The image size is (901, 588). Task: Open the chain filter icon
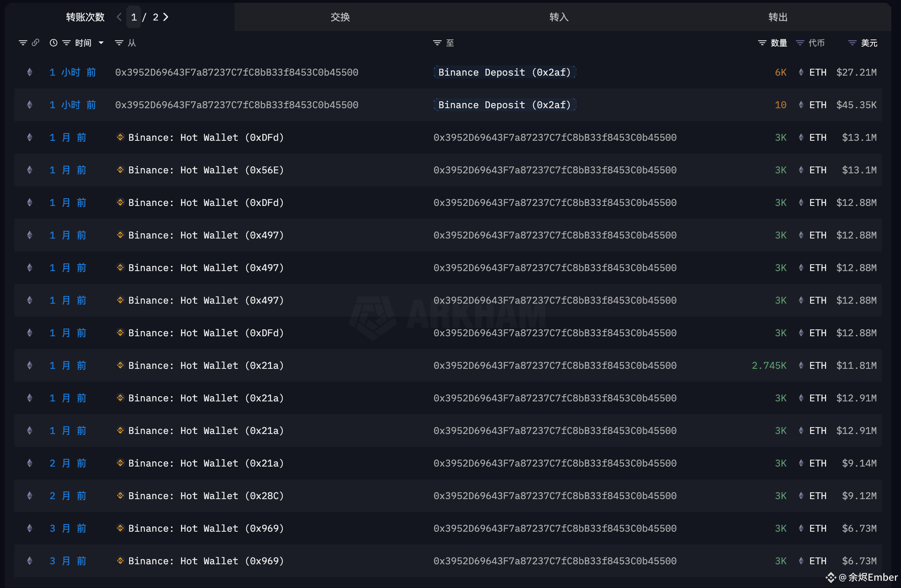click(x=23, y=43)
